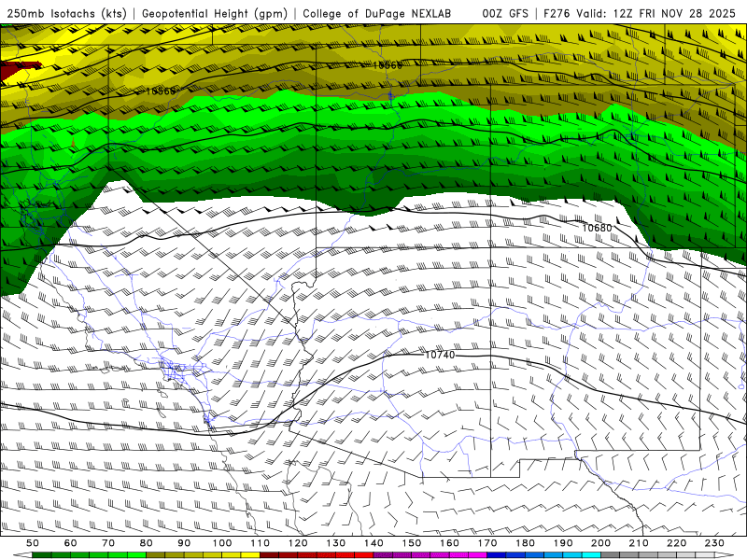Click the 10740 height contour label
The height and width of the screenshot is (560, 747).
point(440,355)
